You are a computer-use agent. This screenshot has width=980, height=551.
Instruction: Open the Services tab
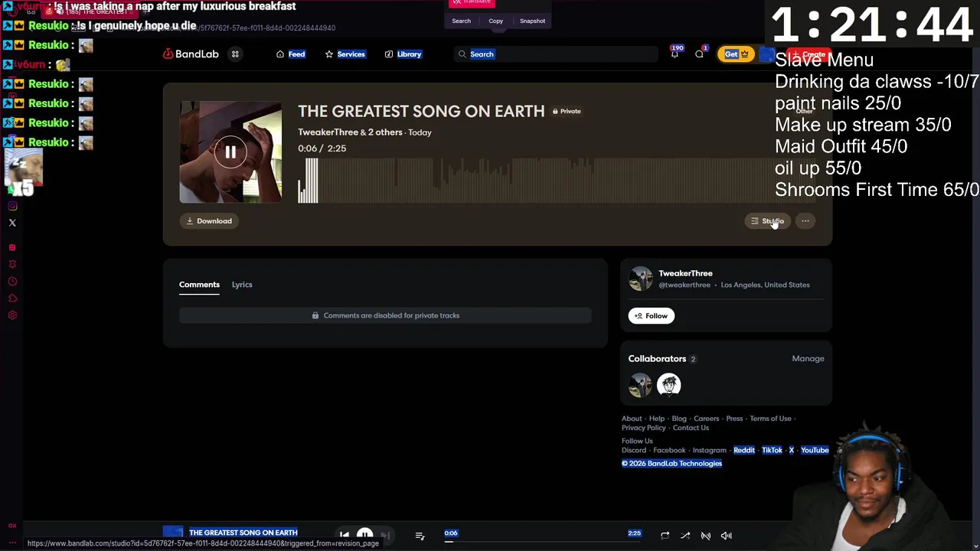point(345,54)
